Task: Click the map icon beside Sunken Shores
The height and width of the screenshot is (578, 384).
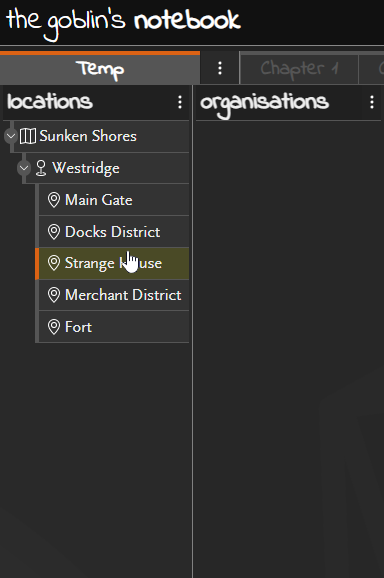Action: 28,136
